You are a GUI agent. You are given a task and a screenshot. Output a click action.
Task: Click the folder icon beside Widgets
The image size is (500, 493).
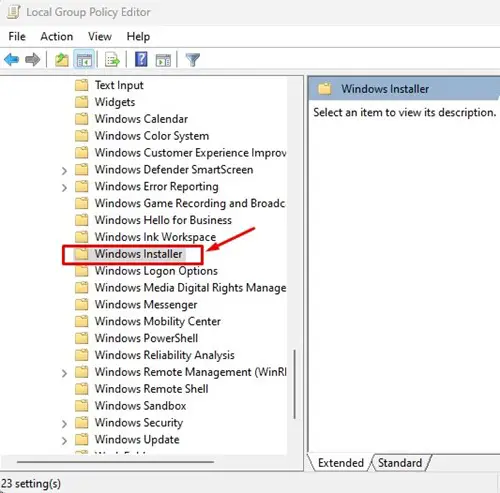tap(82, 102)
